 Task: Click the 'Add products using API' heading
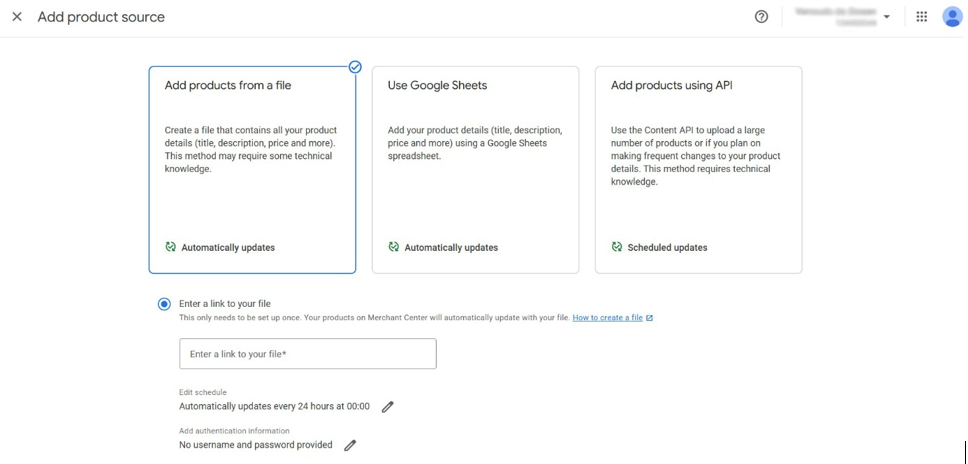(x=672, y=85)
